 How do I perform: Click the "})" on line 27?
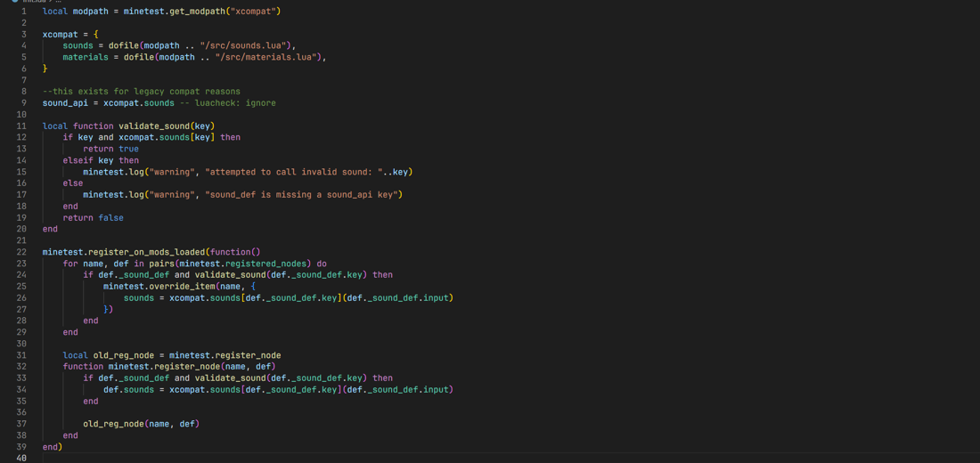click(x=108, y=310)
